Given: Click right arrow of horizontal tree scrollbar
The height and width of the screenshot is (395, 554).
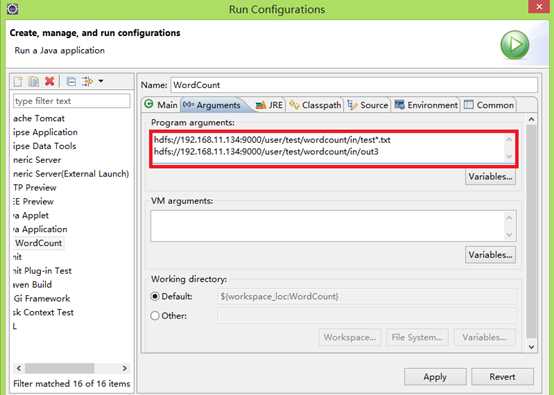Looking at the screenshot, I should pyautogui.click(x=124, y=368).
